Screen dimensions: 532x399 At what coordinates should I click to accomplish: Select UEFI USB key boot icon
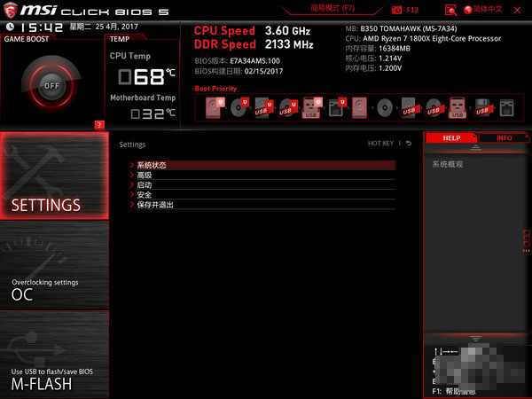point(312,107)
